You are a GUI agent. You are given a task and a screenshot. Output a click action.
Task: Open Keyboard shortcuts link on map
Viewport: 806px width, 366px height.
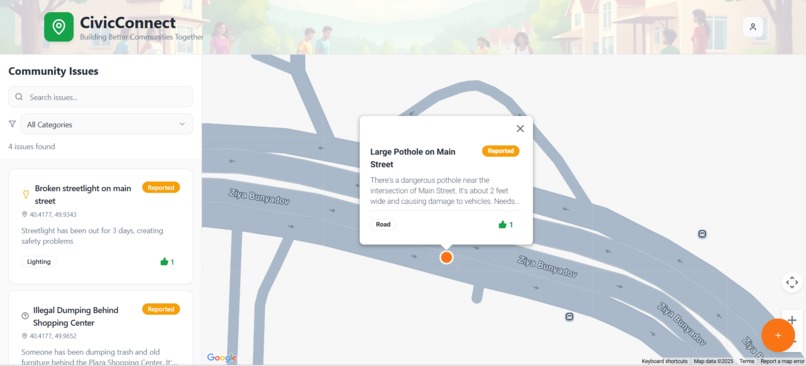pos(664,361)
